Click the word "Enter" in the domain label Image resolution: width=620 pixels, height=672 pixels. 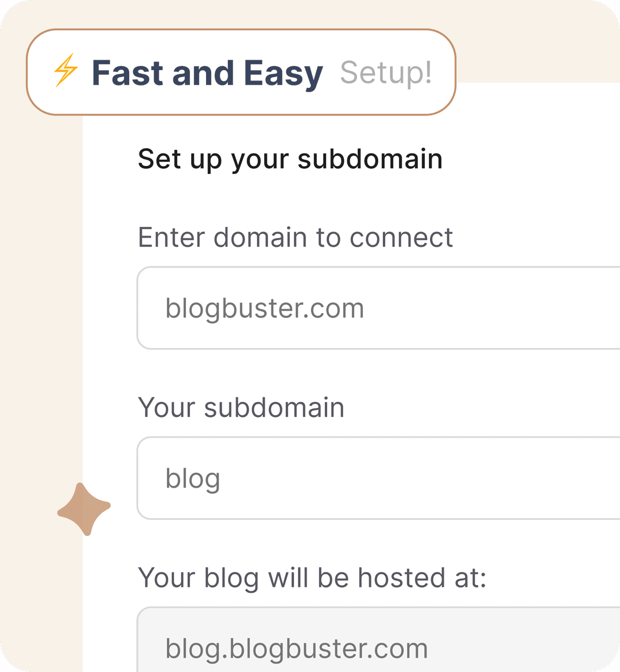[171, 238]
